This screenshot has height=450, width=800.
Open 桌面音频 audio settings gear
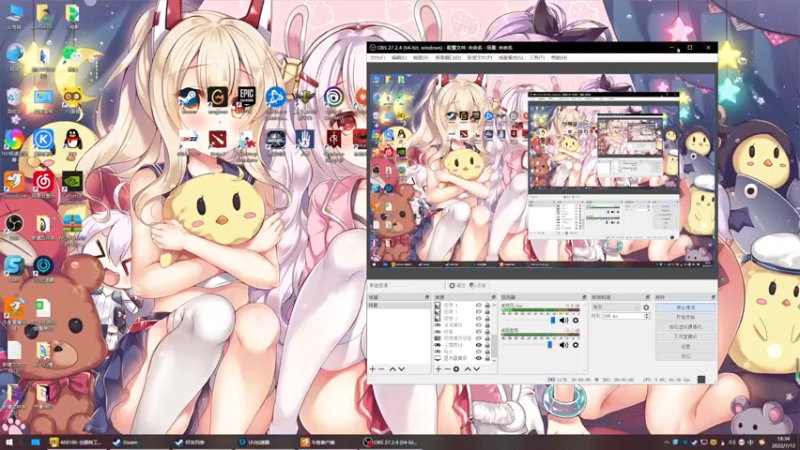coord(576,345)
